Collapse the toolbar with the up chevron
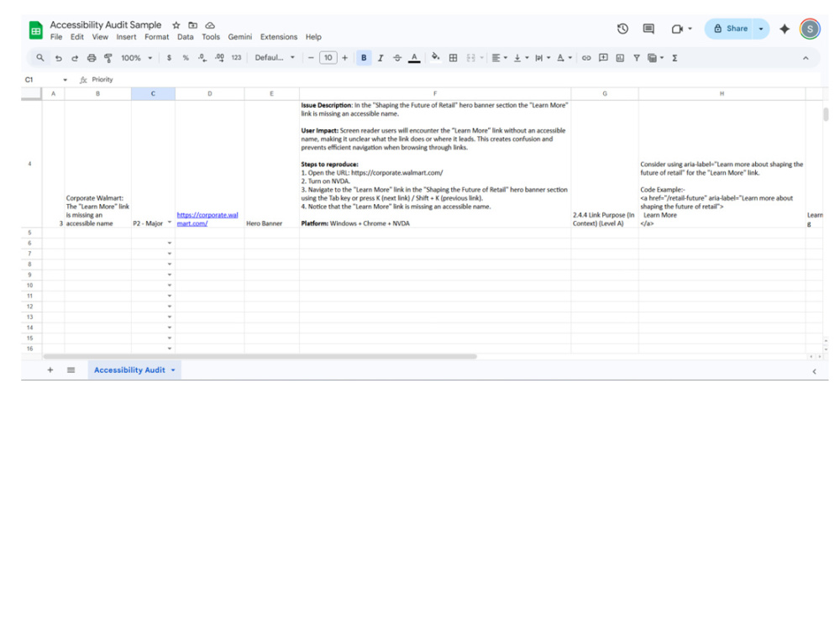840x630 pixels. click(x=806, y=58)
